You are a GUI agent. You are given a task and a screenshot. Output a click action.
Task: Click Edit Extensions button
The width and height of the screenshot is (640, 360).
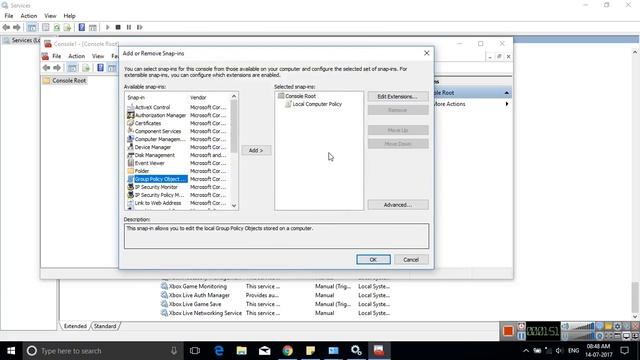(x=398, y=96)
